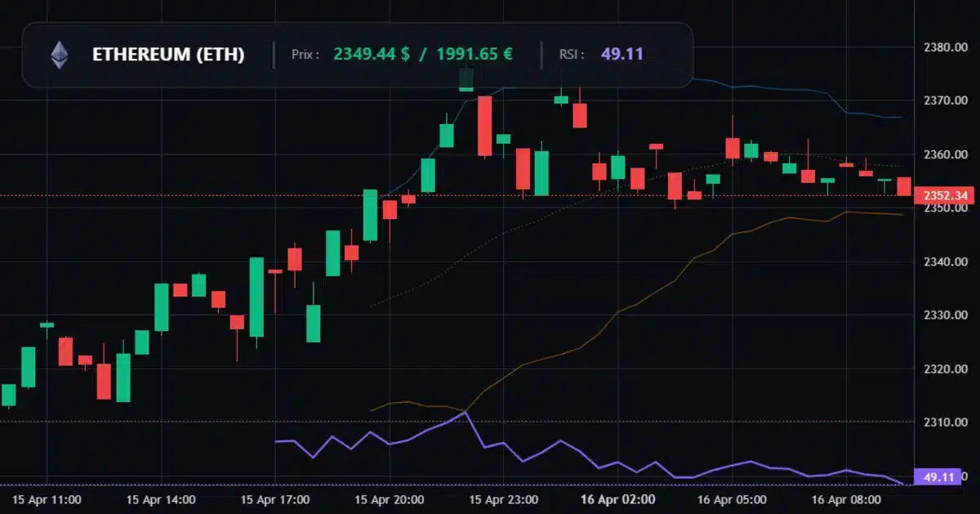The width and height of the screenshot is (980, 514).
Task: Click the 16 Apr 02:00 axis label
Action: [618, 498]
